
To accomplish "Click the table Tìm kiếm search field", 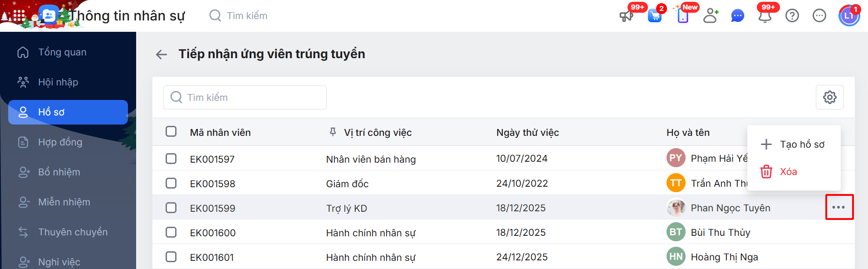I will point(245,98).
